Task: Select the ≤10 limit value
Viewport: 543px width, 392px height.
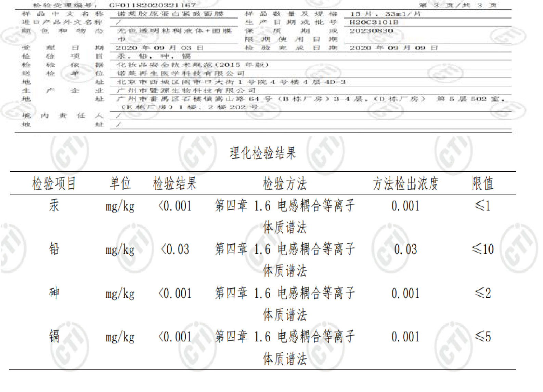Action: coord(482,249)
